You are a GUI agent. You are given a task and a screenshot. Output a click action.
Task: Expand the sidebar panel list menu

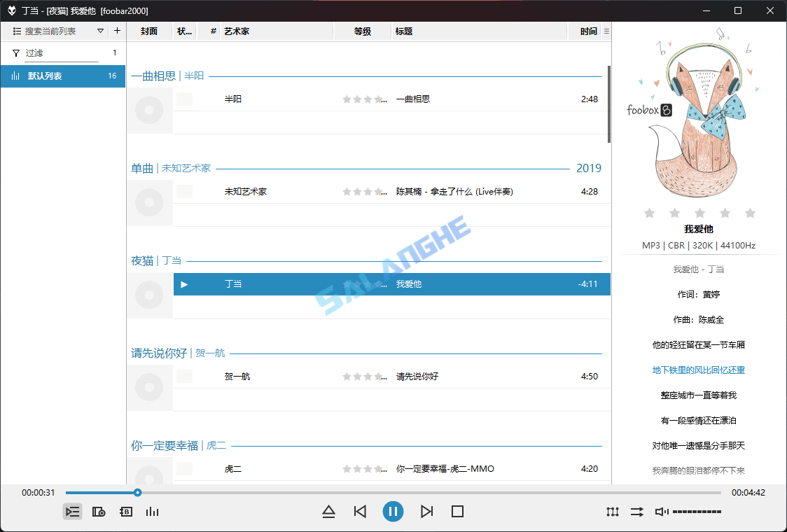pyautogui.click(x=15, y=31)
